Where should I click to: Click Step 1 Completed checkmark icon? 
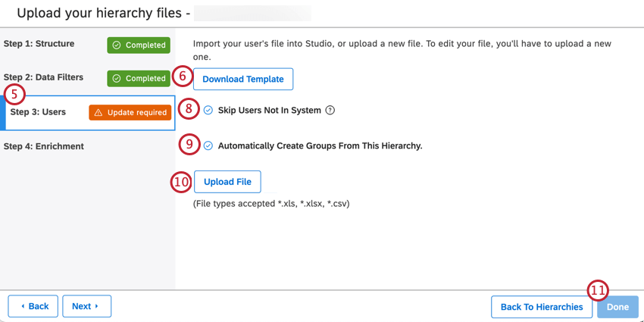[117, 45]
